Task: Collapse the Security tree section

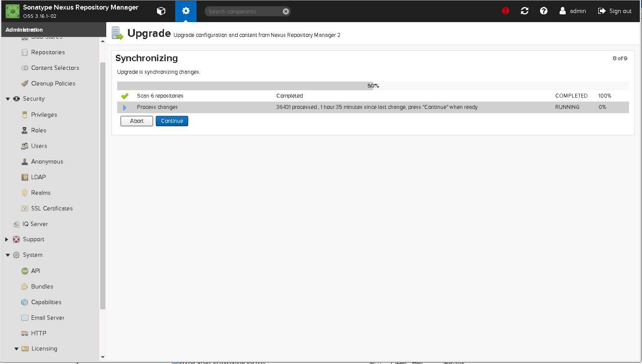Action: 7,99
